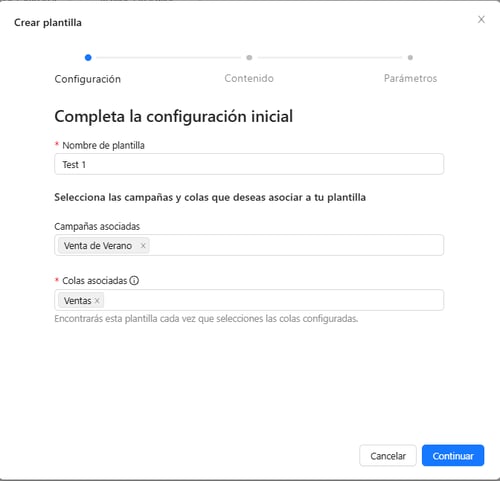
Task: Click the info icon beside Colas asociadas
Action: tap(134, 281)
